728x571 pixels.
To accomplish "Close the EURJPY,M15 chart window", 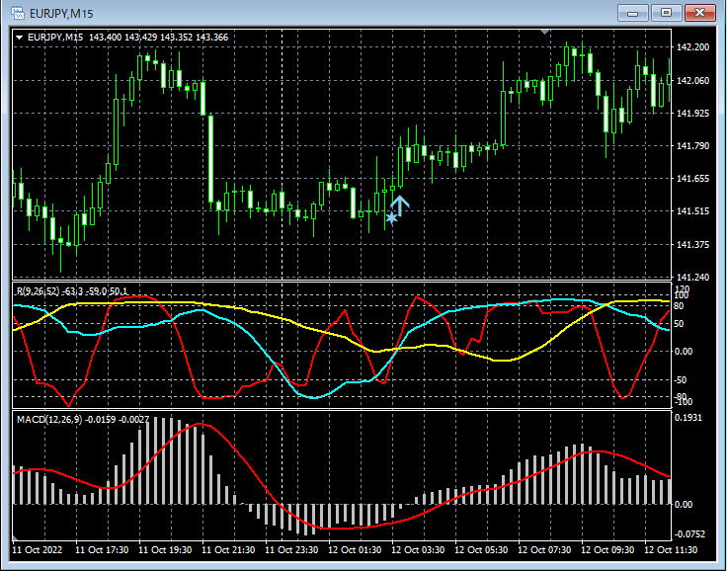I will [x=699, y=12].
